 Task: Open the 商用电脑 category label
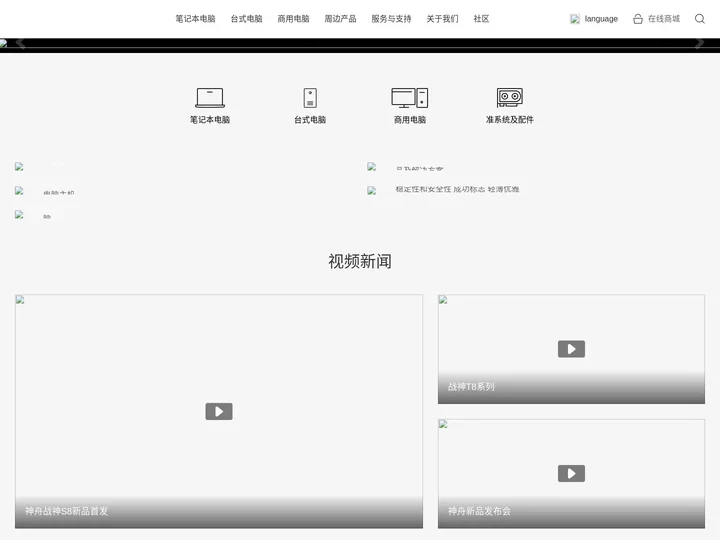pyautogui.click(x=410, y=120)
